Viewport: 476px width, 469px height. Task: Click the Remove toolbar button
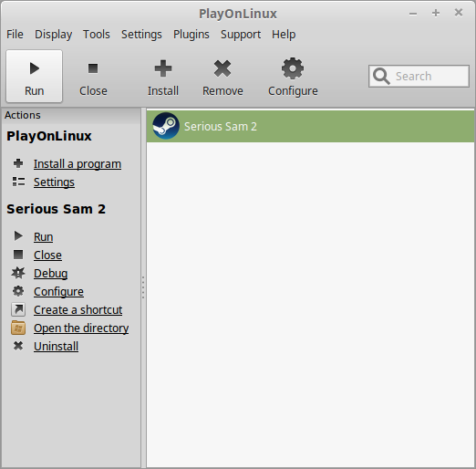[x=222, y=76]
